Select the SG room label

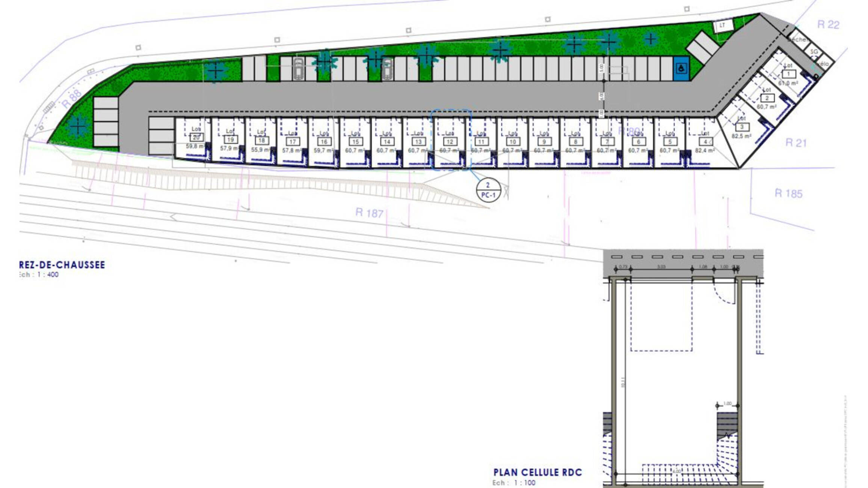coord(814,52)
